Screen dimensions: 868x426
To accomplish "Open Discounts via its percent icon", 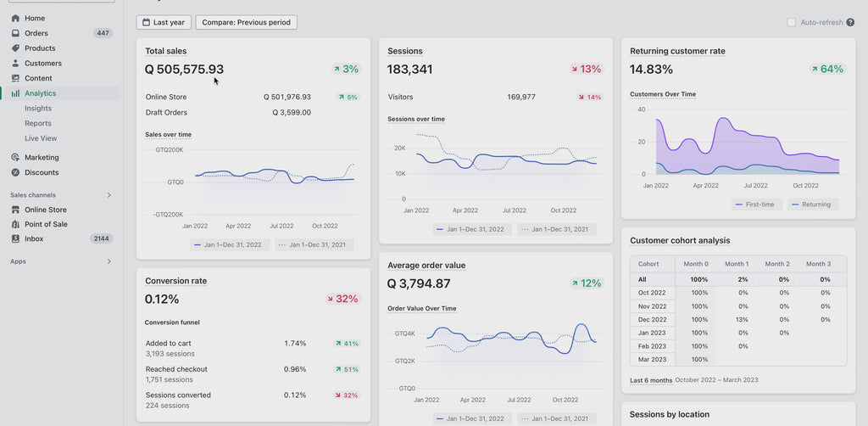I will coord(15,172).
